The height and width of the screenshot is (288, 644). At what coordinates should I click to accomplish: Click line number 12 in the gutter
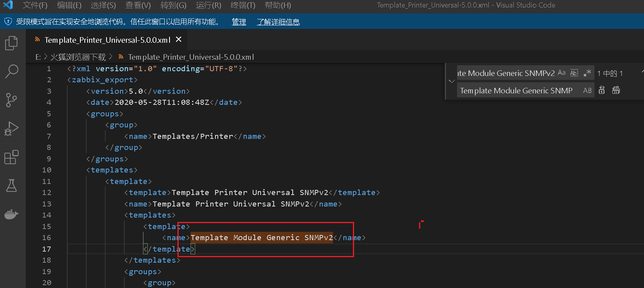[x=47, y=192]
